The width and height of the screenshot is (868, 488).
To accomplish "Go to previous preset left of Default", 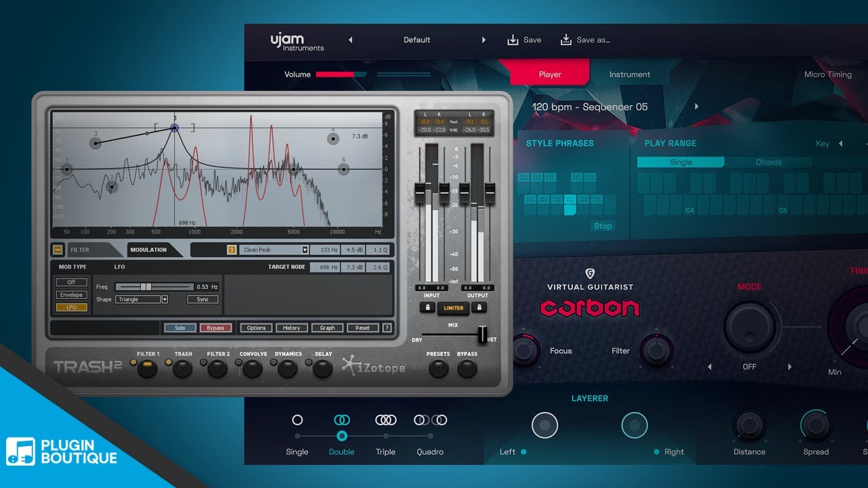I will [x=351, y=40].
